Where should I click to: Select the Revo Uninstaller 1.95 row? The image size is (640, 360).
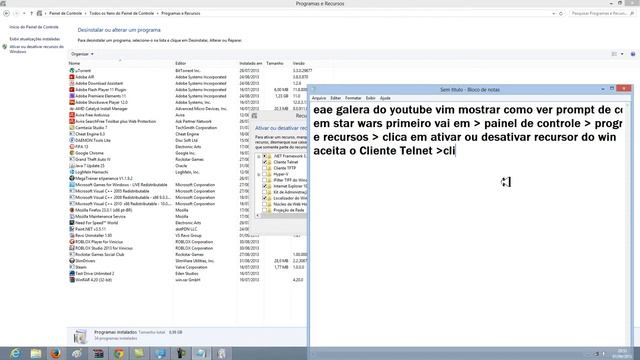pyautogui.click(x=188, y=236)
